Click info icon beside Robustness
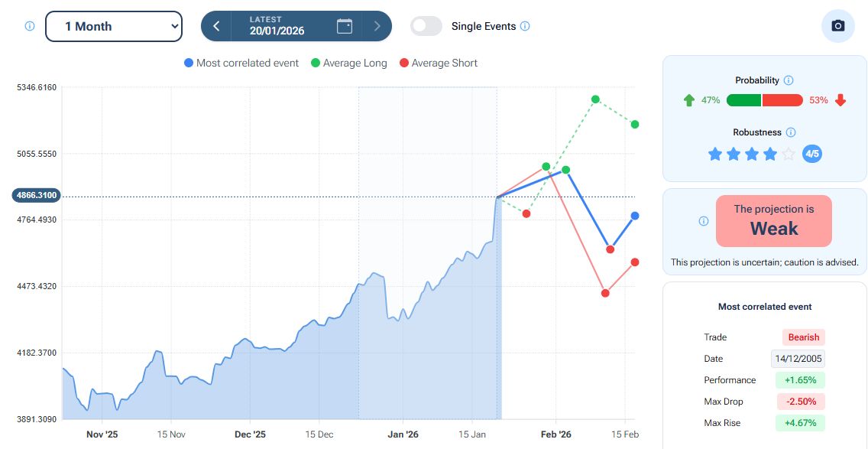The height and width of the screenshot is (449, 868). [x=791, y=132]
